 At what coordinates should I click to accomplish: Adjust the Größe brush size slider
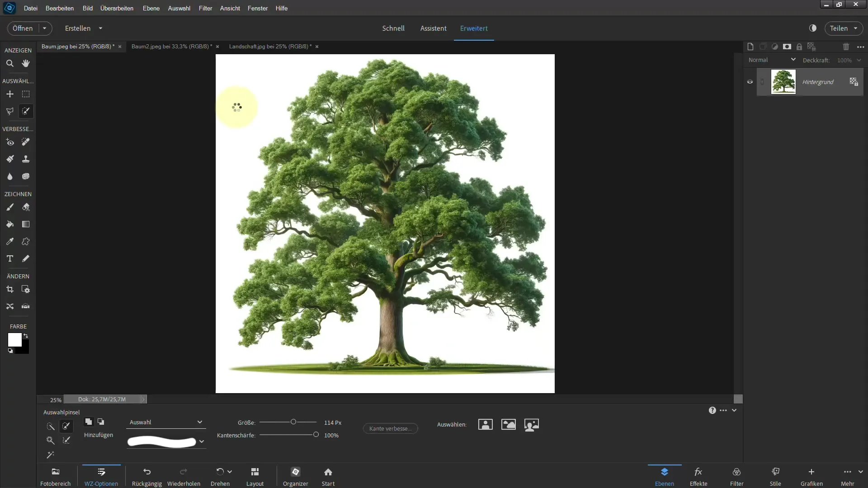click(x=293, y=422)
